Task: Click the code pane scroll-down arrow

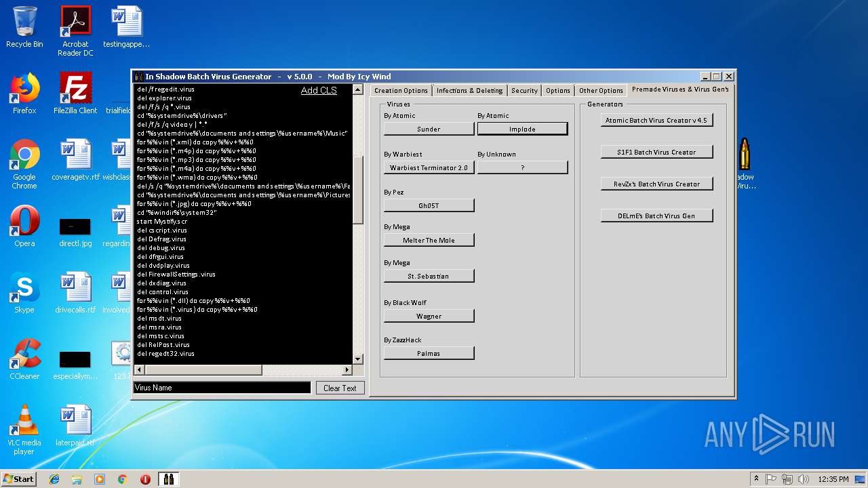Action: [359, 359]
